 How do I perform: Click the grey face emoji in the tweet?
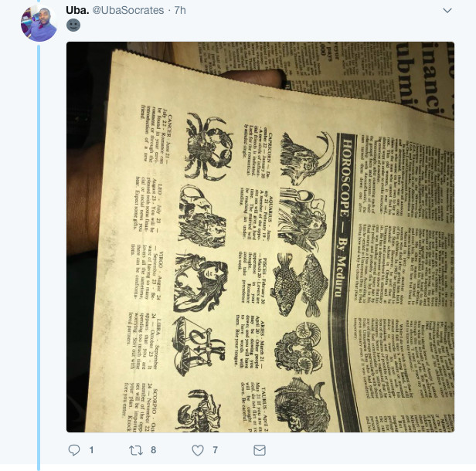pos(73,25)
